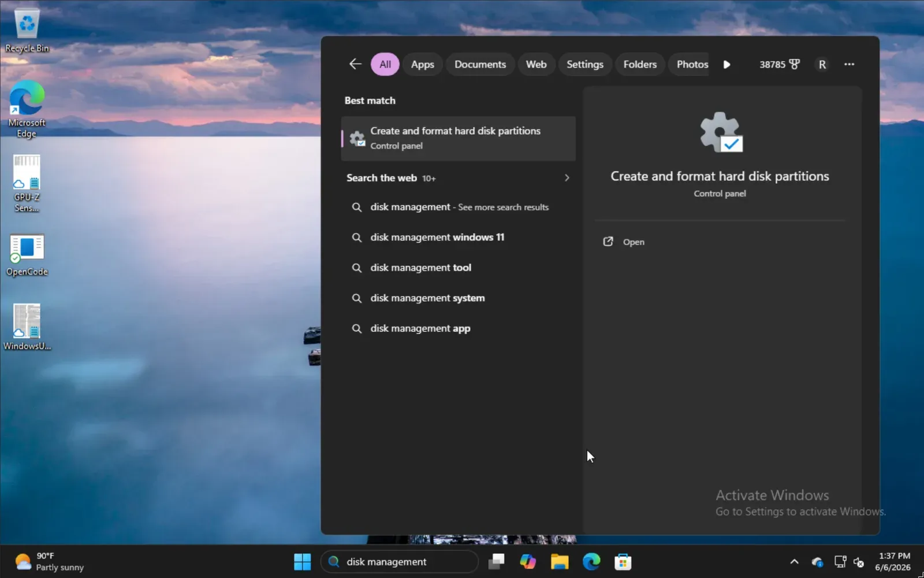The height and width of the screenshot is (578, 924).
Task: Click the taskbar search box
Action: pyautogui.click(x=400, y=561)
